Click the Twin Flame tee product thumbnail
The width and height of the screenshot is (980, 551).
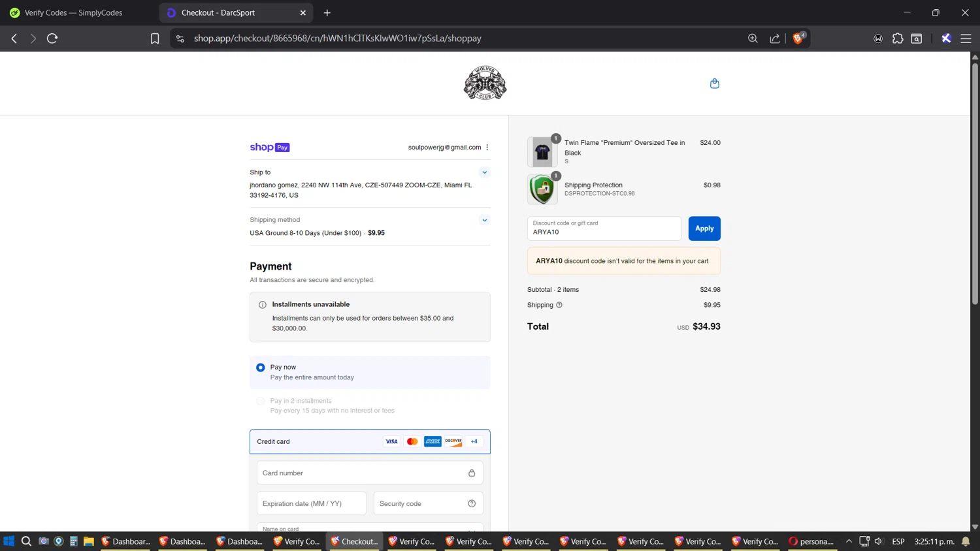[542, 152]
